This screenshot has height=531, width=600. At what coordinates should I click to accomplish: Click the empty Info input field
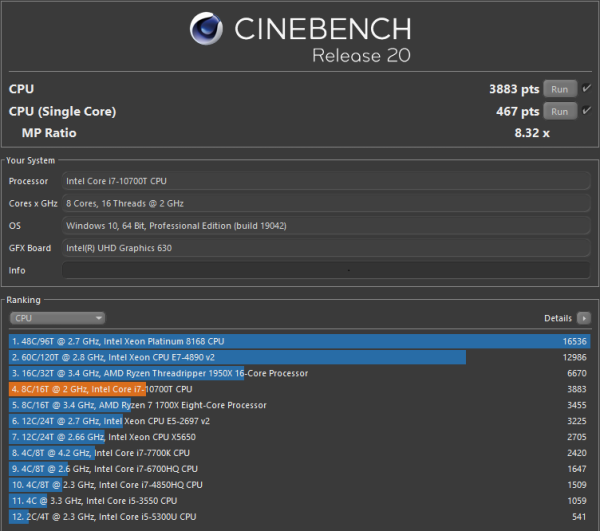(326, 270)
